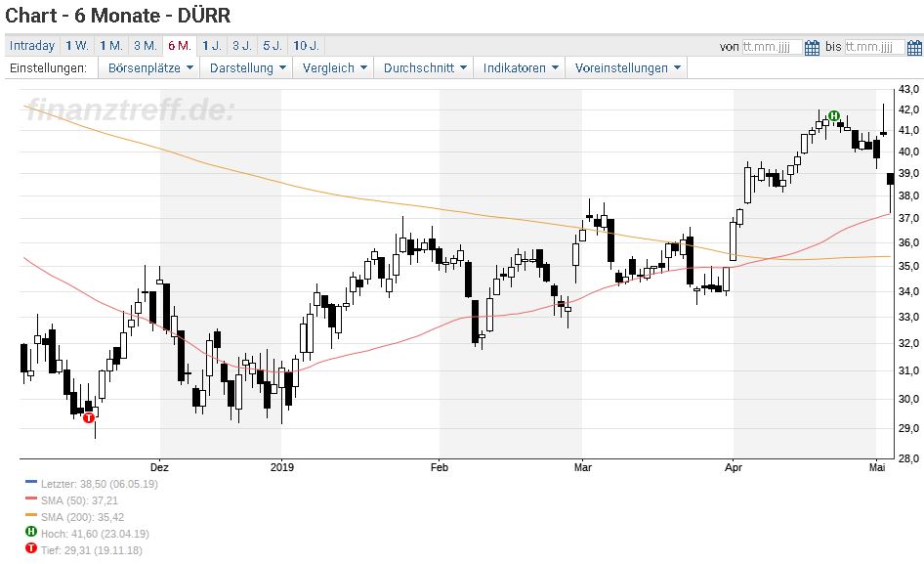The width and height of the screenshot is (924, 564).
Task: Click the orange SMA (200) legend color line
Action: (31, 515)
